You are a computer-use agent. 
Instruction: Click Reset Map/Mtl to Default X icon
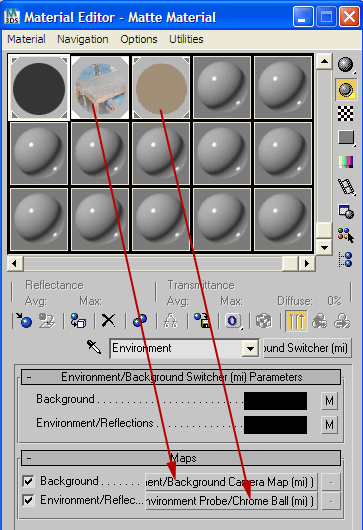[108, 320]
